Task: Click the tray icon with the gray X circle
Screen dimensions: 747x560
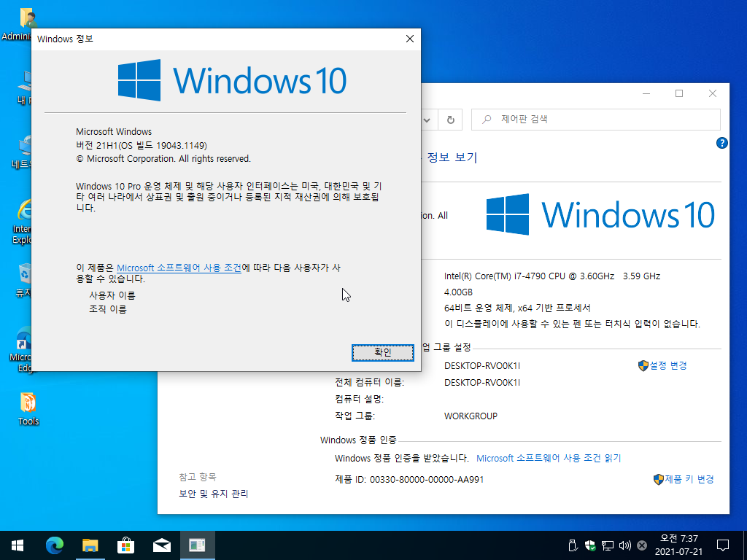Action: [x=642, y=545]
